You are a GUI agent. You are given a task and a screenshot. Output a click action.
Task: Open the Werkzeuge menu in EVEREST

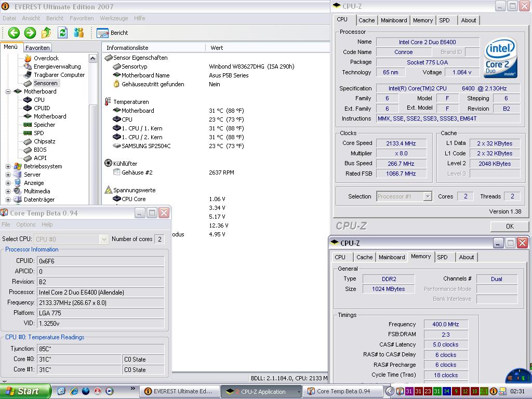(x=114, y=18)
